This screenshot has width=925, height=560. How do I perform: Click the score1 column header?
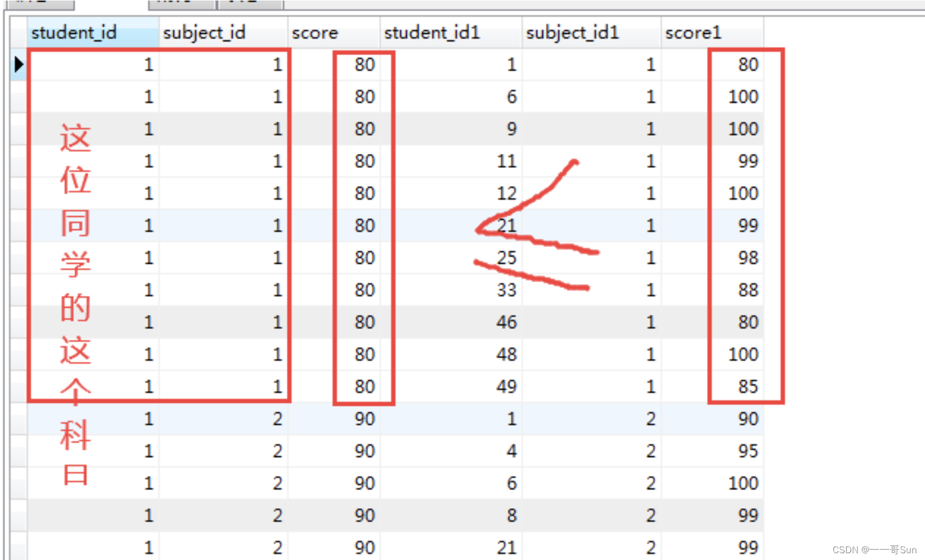coord(712,33)
